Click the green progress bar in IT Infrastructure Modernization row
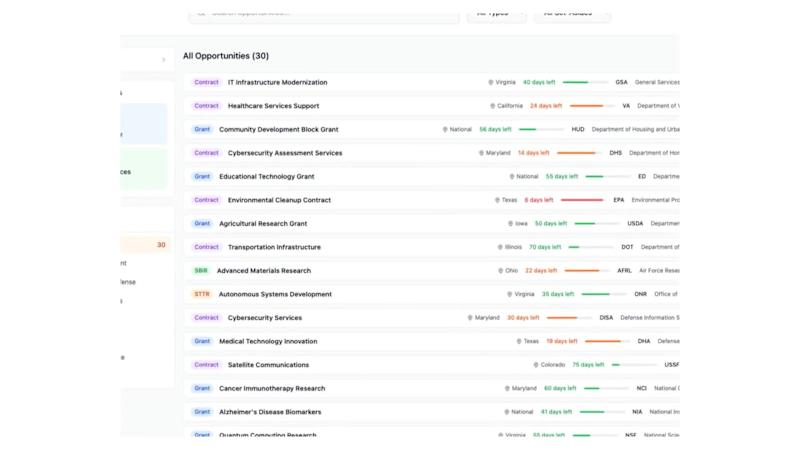The width and height of the screenshot is (800, 450). [585, 82]
